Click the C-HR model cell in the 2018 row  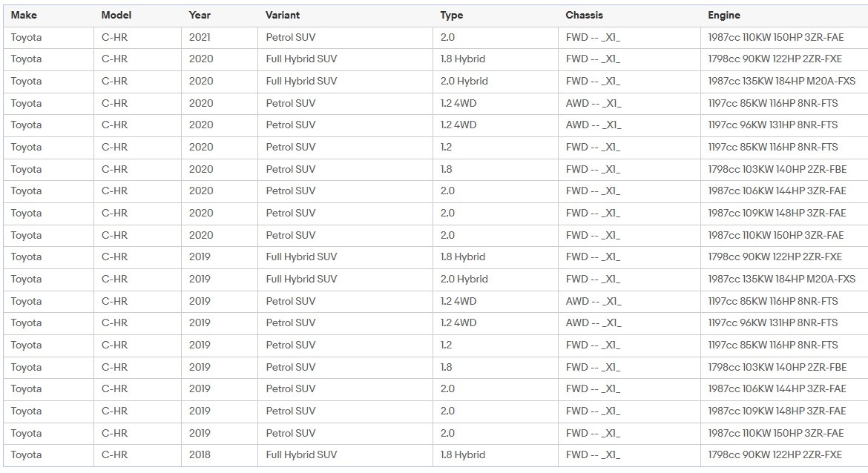pos(115,454)
